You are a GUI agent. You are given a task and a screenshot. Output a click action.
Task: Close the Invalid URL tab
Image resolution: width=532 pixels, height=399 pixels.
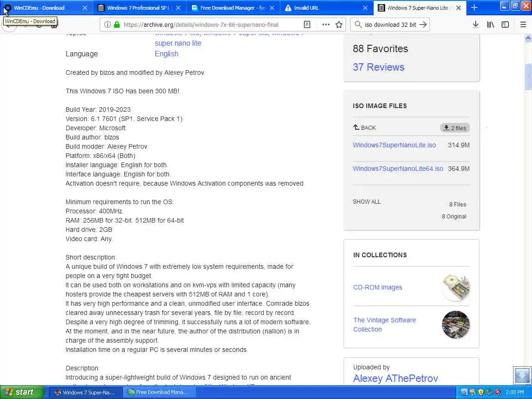tap(365, 7)
